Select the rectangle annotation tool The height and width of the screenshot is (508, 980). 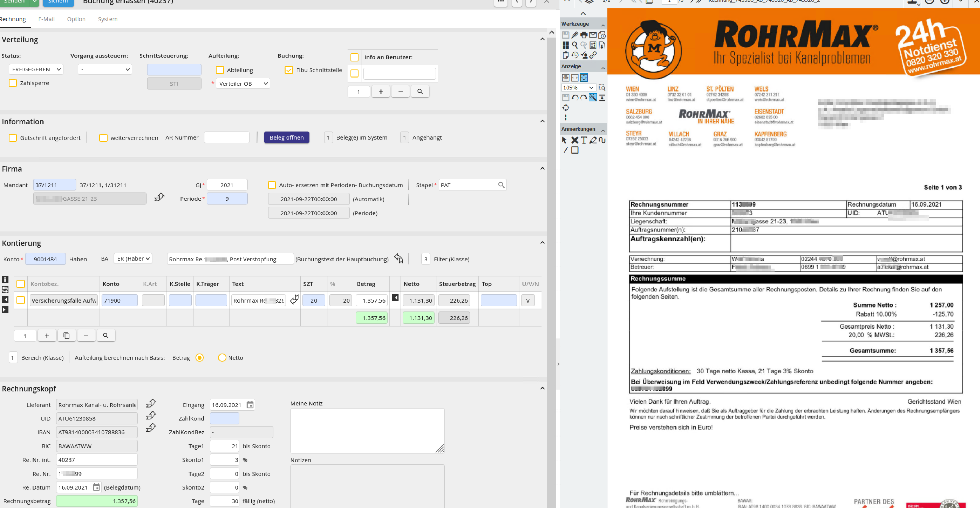coord(575,150)
